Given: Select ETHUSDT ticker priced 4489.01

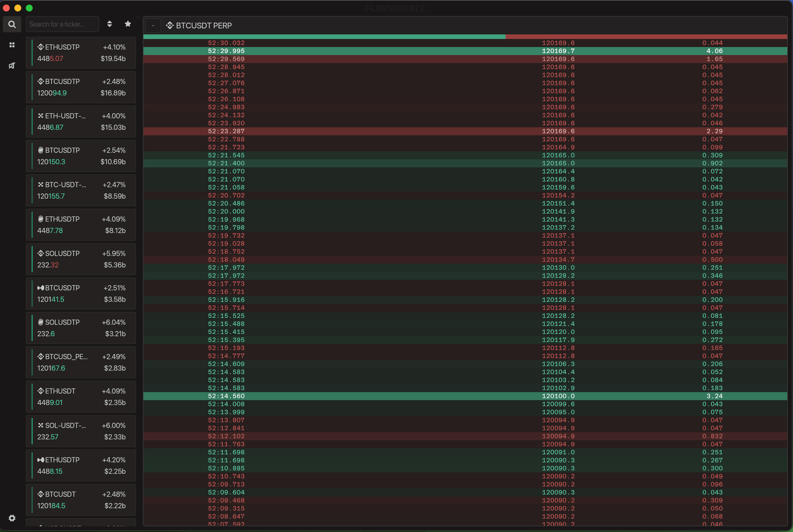Looking at the screenshot, I should 81,397.
